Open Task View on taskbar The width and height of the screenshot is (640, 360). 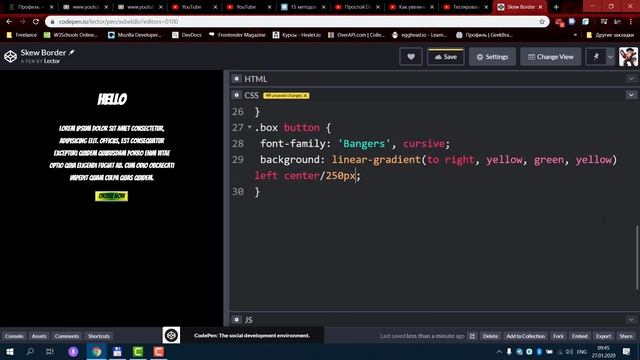click(50, 351)
